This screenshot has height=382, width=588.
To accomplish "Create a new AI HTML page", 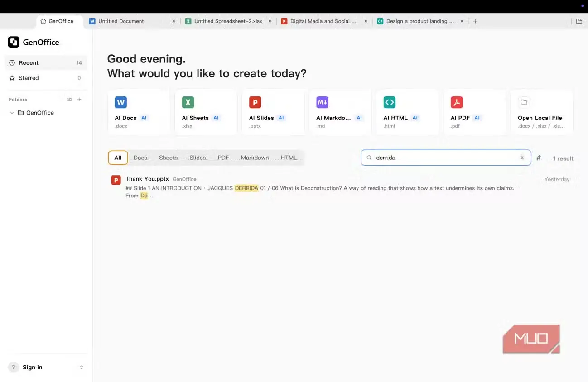I will tap(407, 112).
